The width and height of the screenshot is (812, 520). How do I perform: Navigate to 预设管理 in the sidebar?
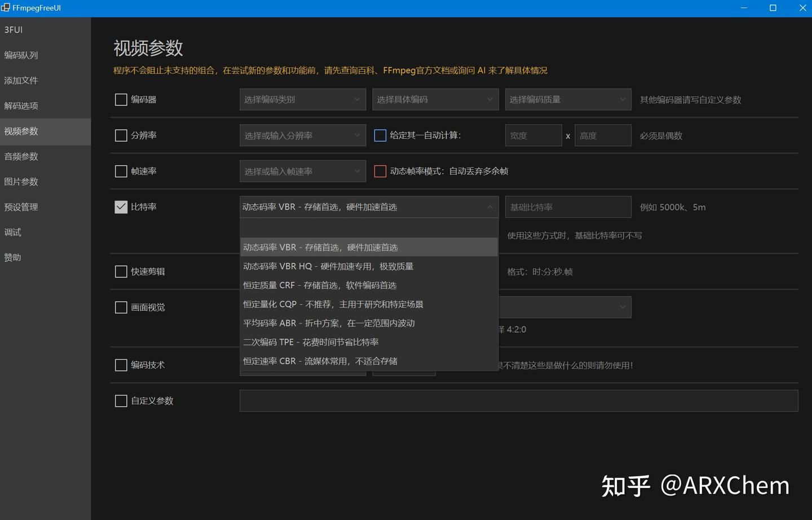coord(21,207)
